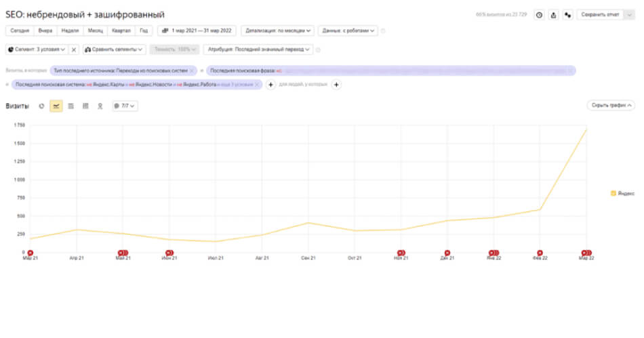Screen dimensions: 644x338
Task: Switch chart to columns view
Action: coord(85,106)
